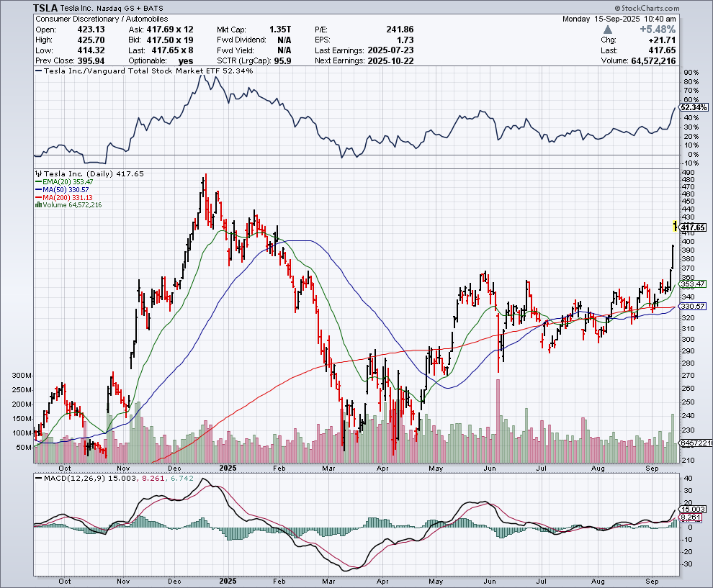
Task: Click the blue MA(50) legend line
Action: pos(38,189)
